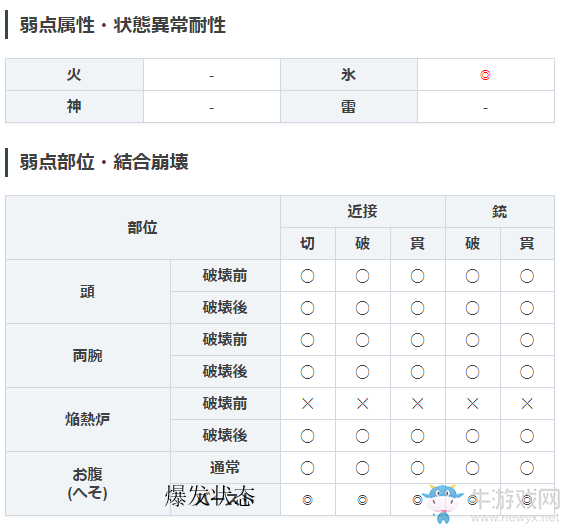Click the 近接 貫 circle for 両腕 破壊前
565x529 pixels.
(x=417, y=340)
